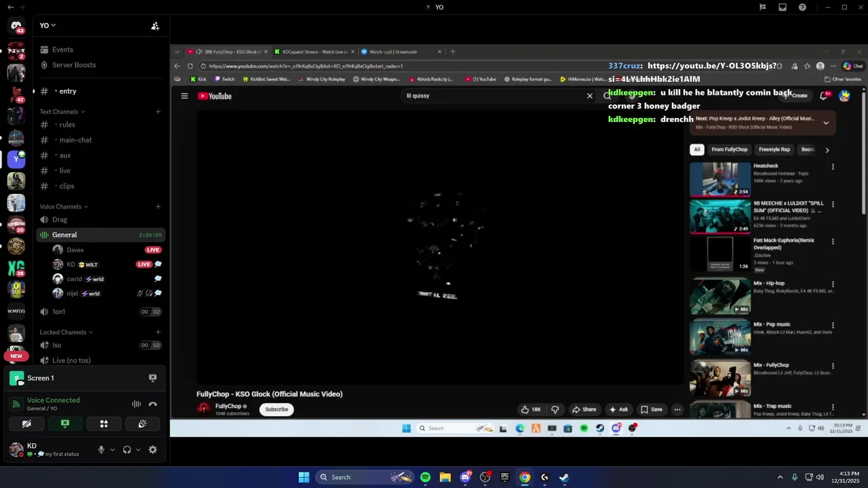The width and height of the screenshot is (868, 488).
Task: Open the Heatcheck video thumbnail
Action: (720, 179)
